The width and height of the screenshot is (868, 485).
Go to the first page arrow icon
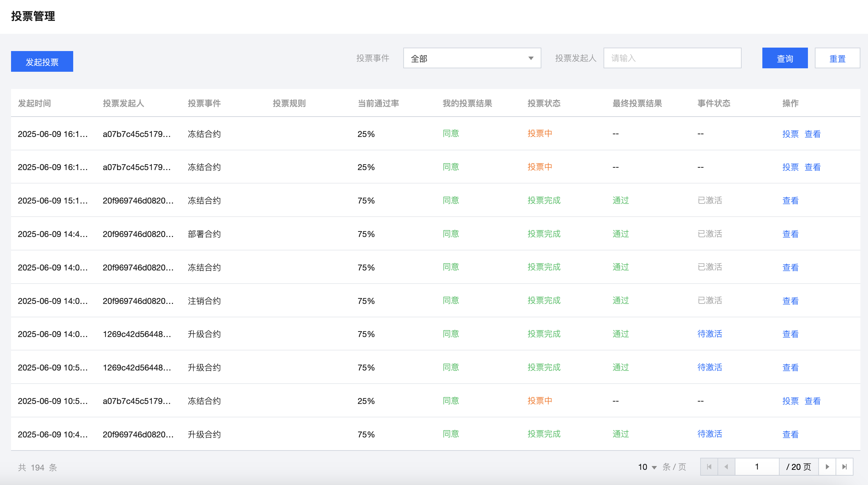709,467
